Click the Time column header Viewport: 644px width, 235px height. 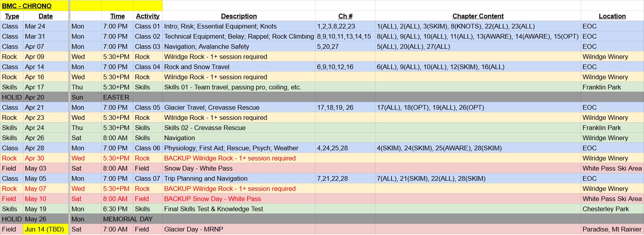117,16
